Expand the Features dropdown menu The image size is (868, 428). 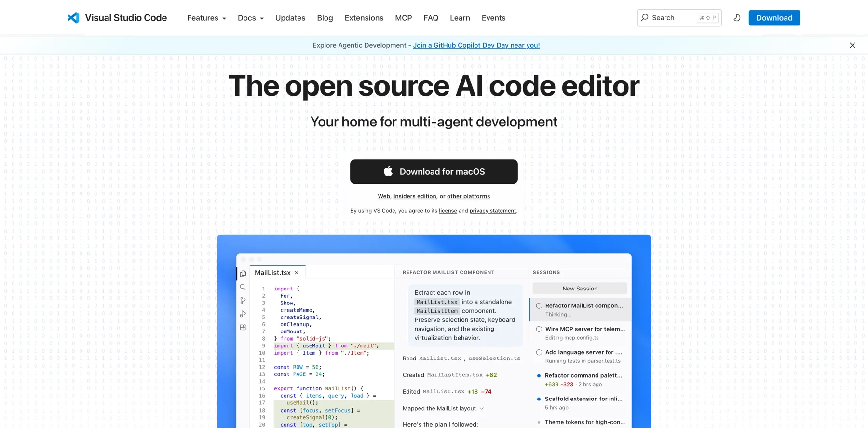click(x=206, y=18)
